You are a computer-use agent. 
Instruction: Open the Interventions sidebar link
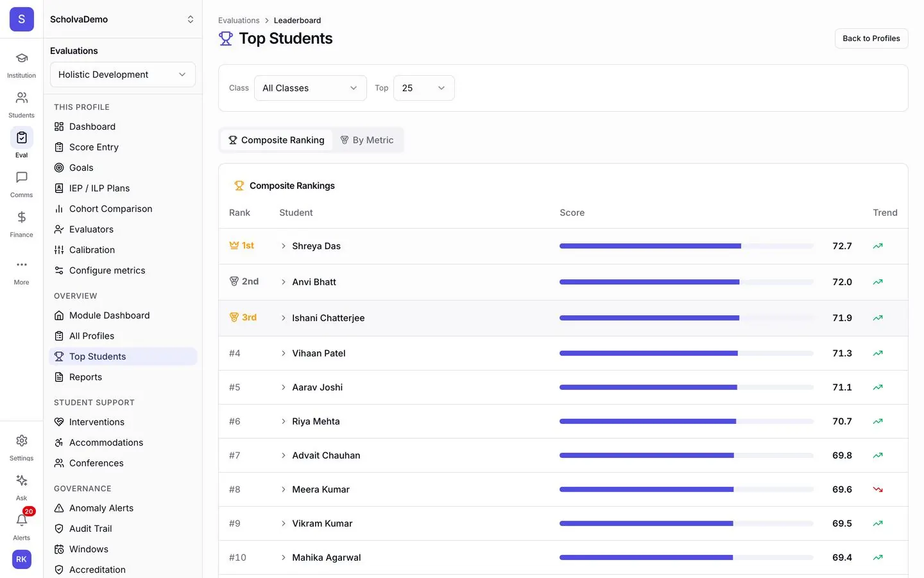point(123,422)
